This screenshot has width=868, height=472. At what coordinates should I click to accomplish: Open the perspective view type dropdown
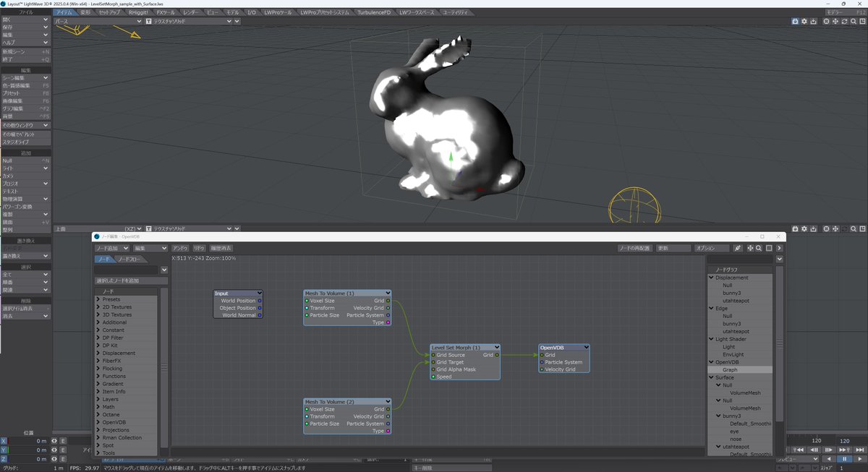click(x=98, y=22)
